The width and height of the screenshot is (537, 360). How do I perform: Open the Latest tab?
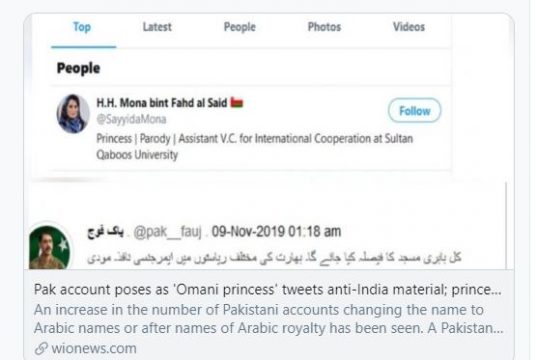(x=157, y=27)
